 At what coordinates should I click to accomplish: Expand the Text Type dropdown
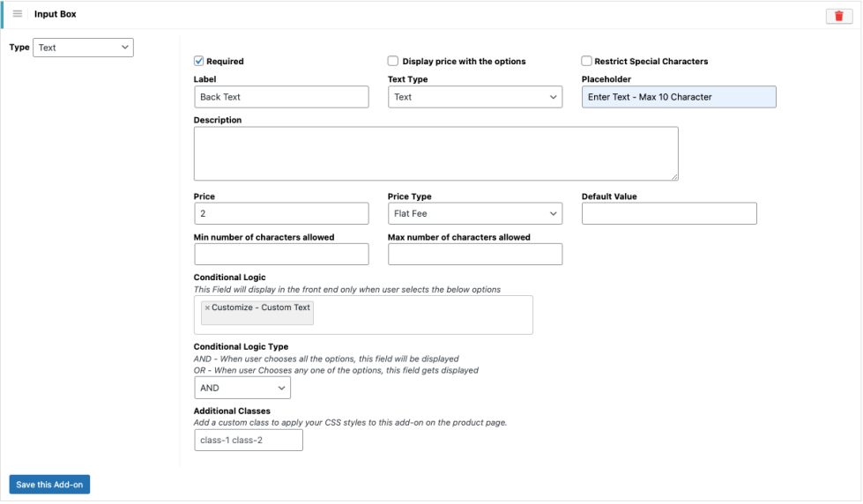474,97
